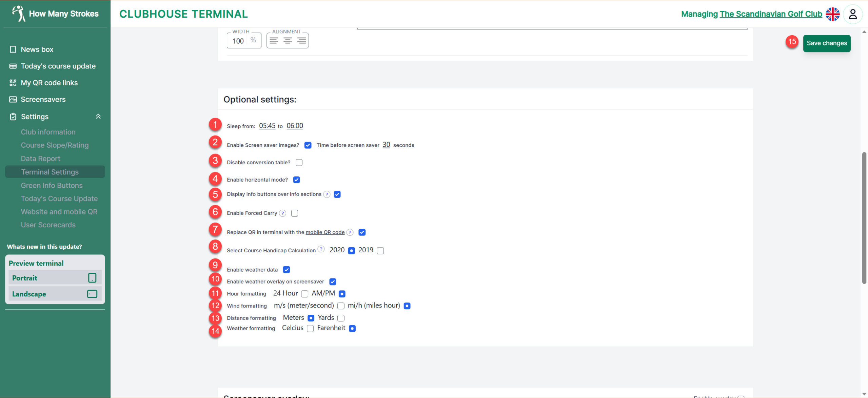Select center text alignment
The height and width of the screenshot is (398, 868).
coord(288,41)
